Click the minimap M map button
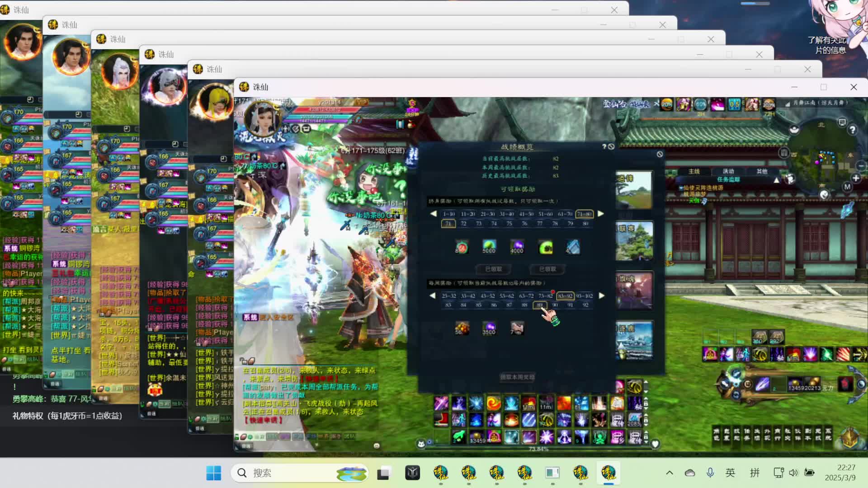 (847, 187)
